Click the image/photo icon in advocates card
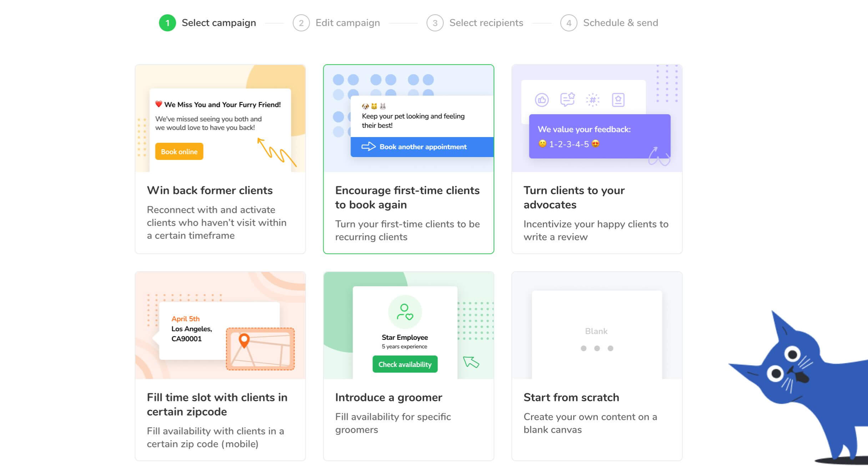The image size is (868, 474). click(617, 99)
